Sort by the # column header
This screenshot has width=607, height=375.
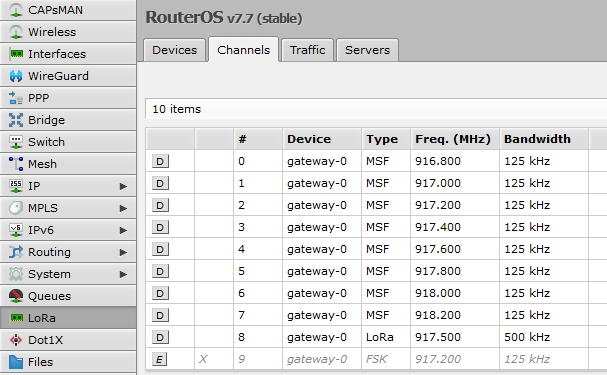[x=258, y=139]
